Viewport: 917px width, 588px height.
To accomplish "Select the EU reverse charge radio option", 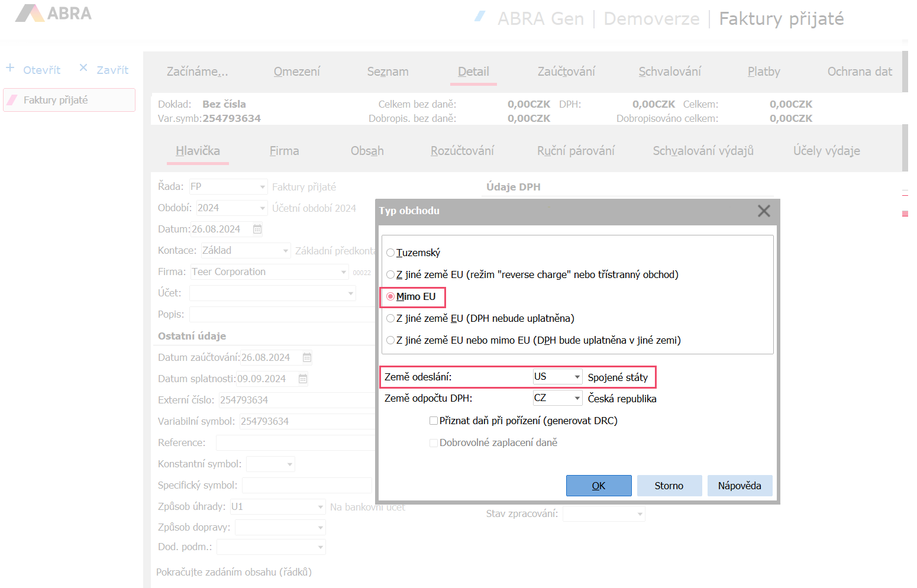I will point(390,274).
